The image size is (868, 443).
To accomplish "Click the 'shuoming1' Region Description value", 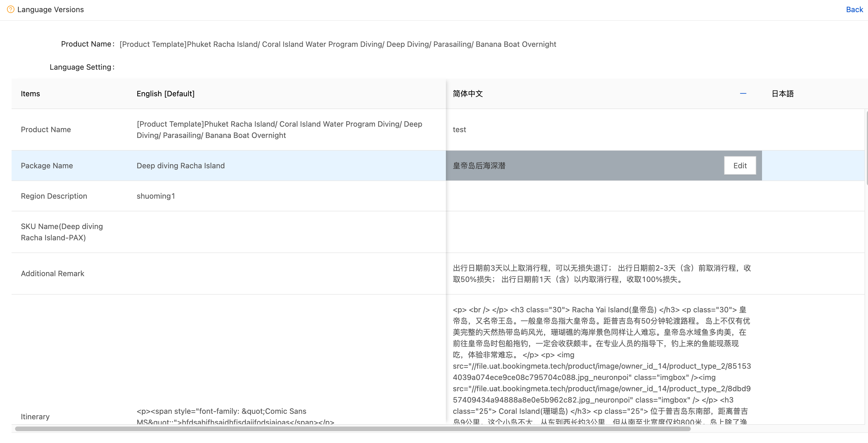I will (x=156, y=196).
